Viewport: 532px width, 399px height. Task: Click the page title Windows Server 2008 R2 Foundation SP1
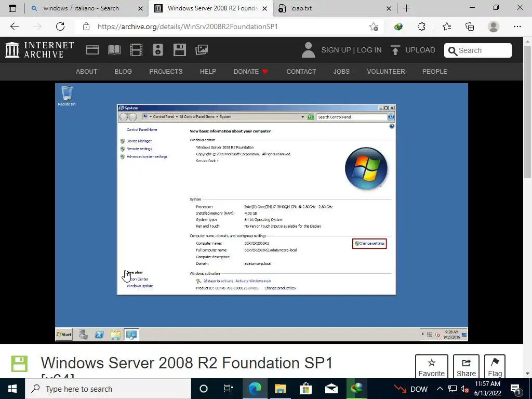coord(187,363)
